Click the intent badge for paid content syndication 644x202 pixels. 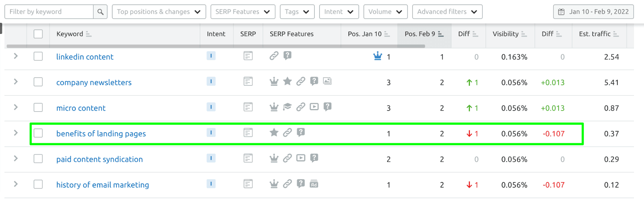coord(211,158)
